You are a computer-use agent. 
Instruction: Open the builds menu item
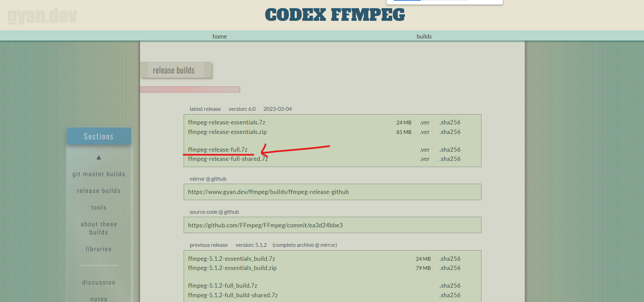click(x=424, y=36)
